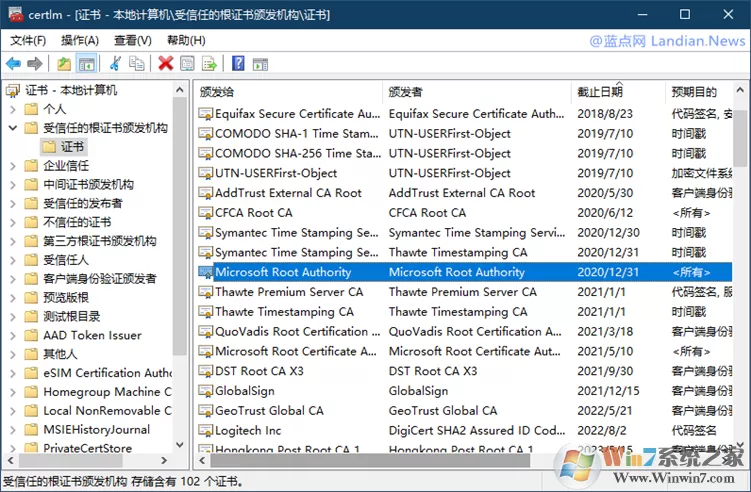Expand the AAD Token Issuer node

point(13,335)
